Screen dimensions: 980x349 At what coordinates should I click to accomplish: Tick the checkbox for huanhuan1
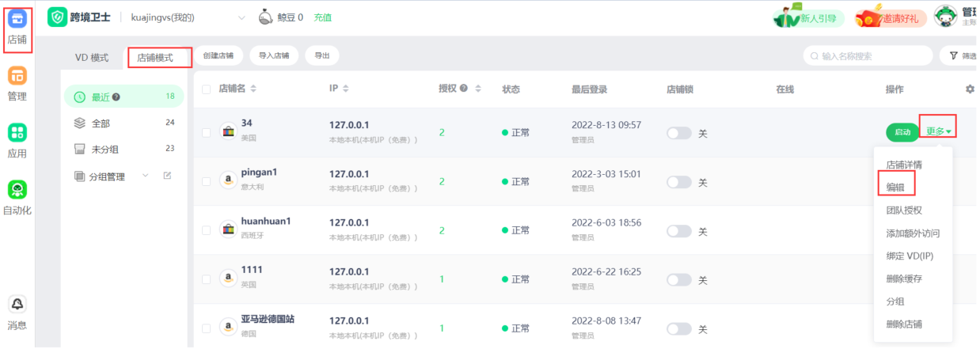(x=207, y=230)
